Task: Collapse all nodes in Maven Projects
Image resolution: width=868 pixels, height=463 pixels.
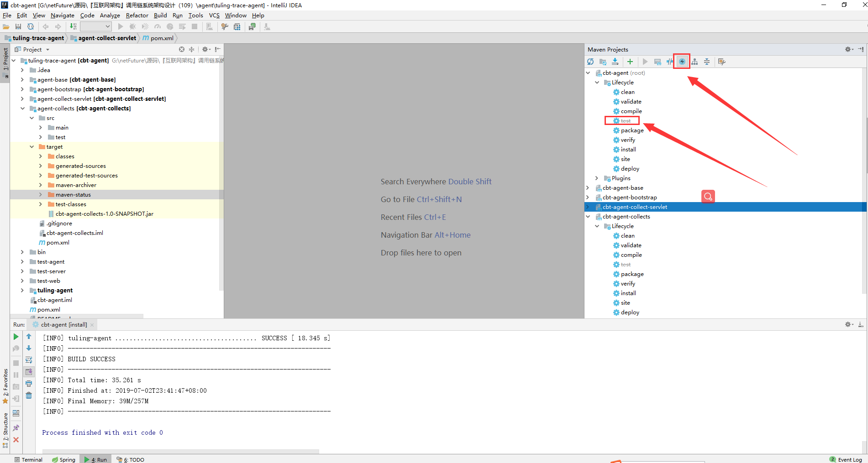Action: click(x=707, y=62)
